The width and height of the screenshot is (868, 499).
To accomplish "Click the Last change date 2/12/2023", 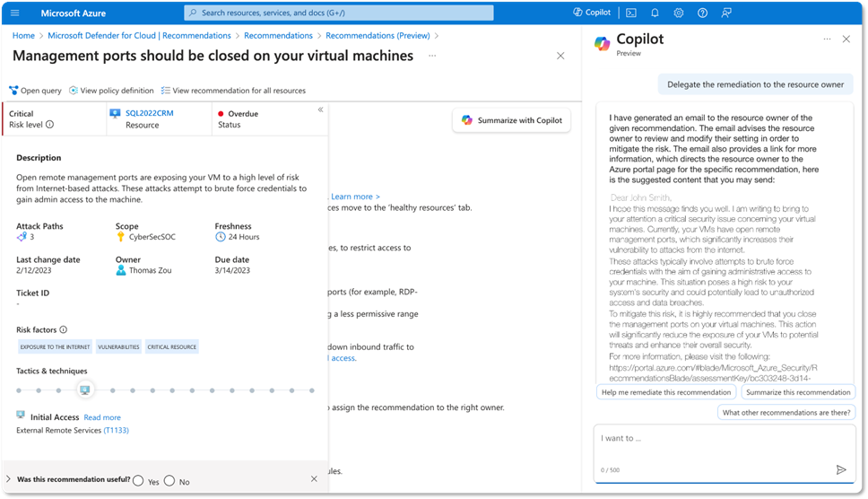I will pos(34,270).
